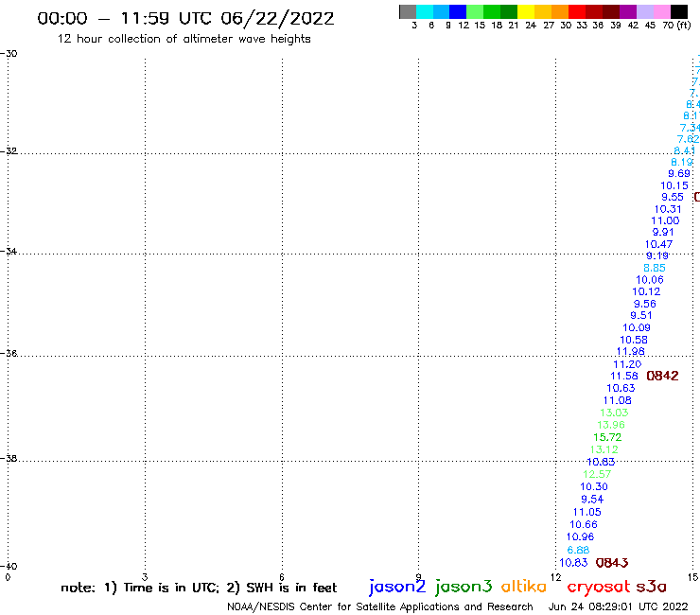The height and width of the screenshot is (615, 700).
Task: Select the wave height value 10.15
Action: 674,185
